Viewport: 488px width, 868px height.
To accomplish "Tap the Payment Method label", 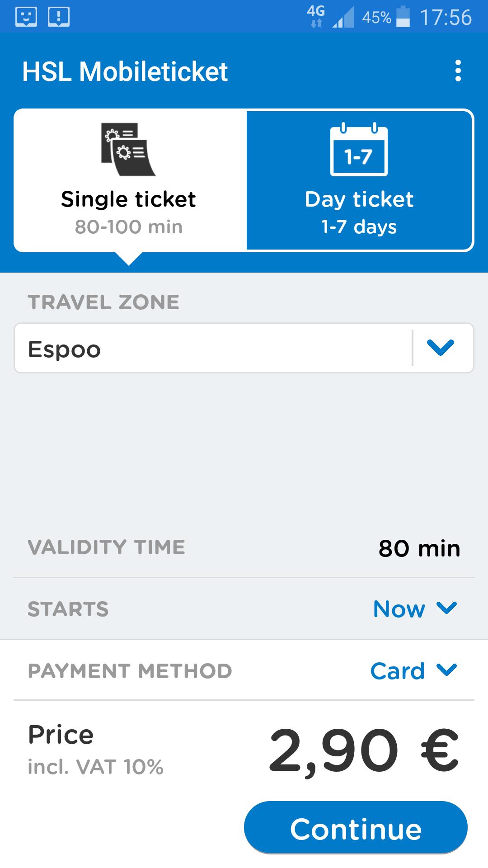I will (x=130, y=671).
